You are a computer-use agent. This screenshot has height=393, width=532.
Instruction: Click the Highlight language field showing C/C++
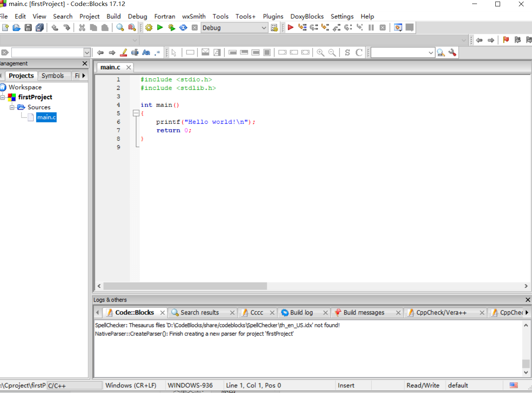[x=75, y=385]
